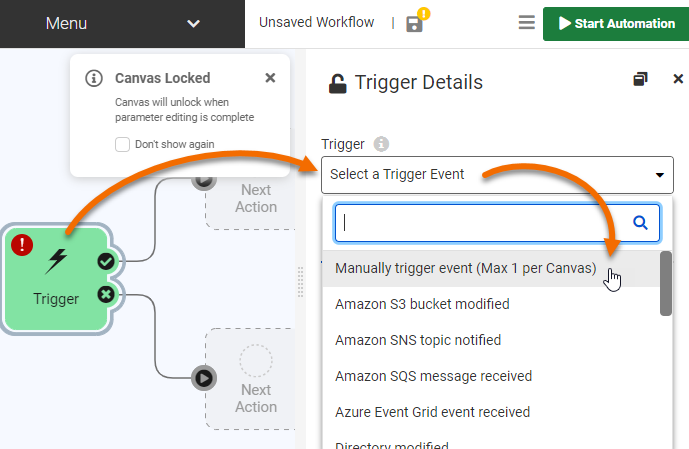Viewport: 689px width, 449px height.
Task: Select Amazon SQS message received option
Action: pos(433,376)
